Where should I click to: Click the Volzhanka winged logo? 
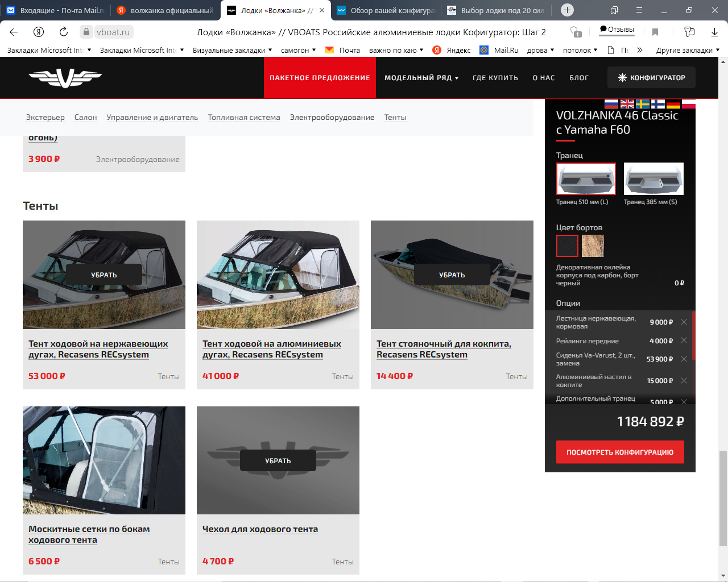(x=65, y=77)
